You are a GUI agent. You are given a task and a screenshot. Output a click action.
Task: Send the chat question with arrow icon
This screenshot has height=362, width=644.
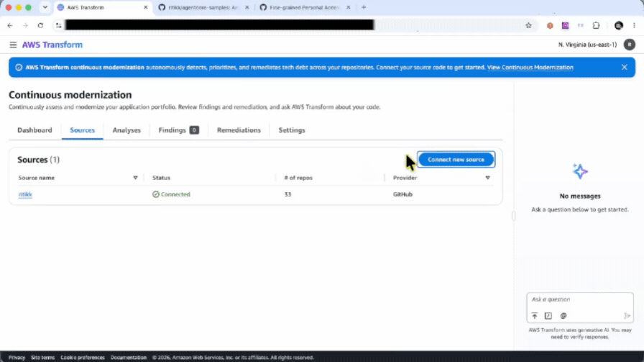[x=627, y=315]
